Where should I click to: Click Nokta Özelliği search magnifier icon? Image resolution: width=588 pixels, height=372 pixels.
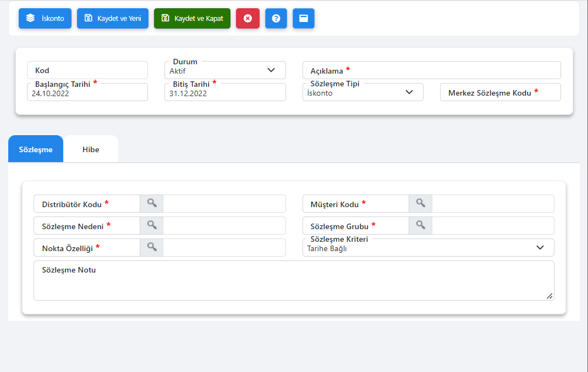(152, 247)
